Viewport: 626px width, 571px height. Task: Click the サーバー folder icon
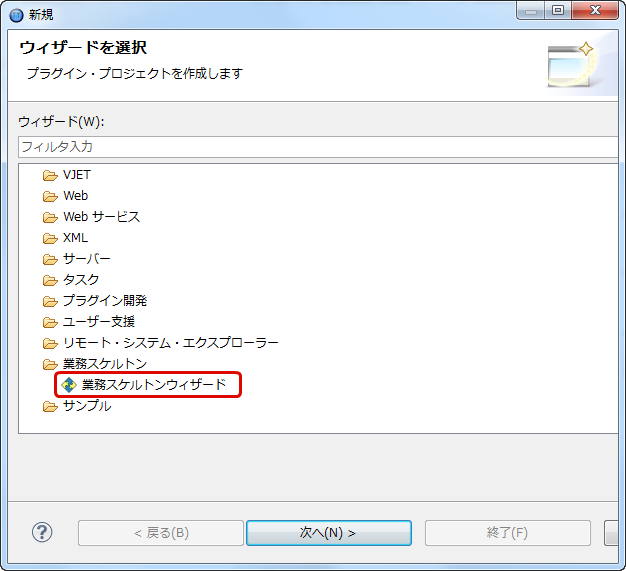[50, 260]
